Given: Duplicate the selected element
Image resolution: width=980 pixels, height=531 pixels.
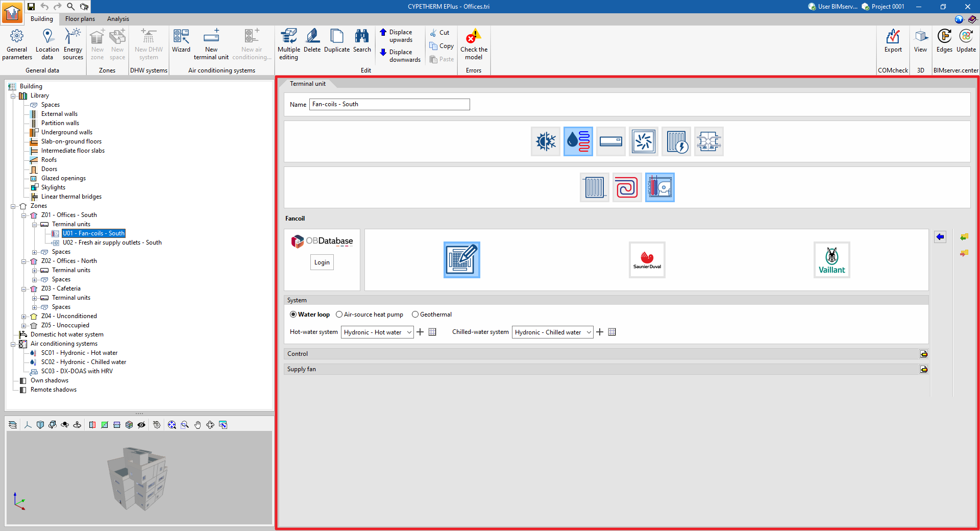Looking at the screenshot, I should [337, 41].
